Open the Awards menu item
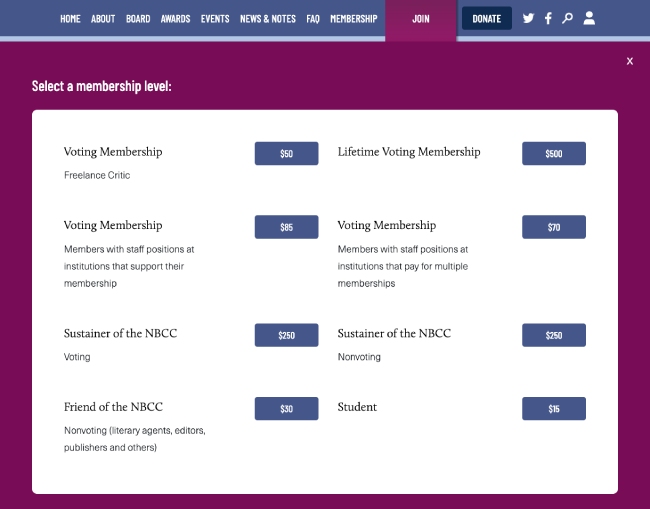650x509 pixels. point(175,19)
